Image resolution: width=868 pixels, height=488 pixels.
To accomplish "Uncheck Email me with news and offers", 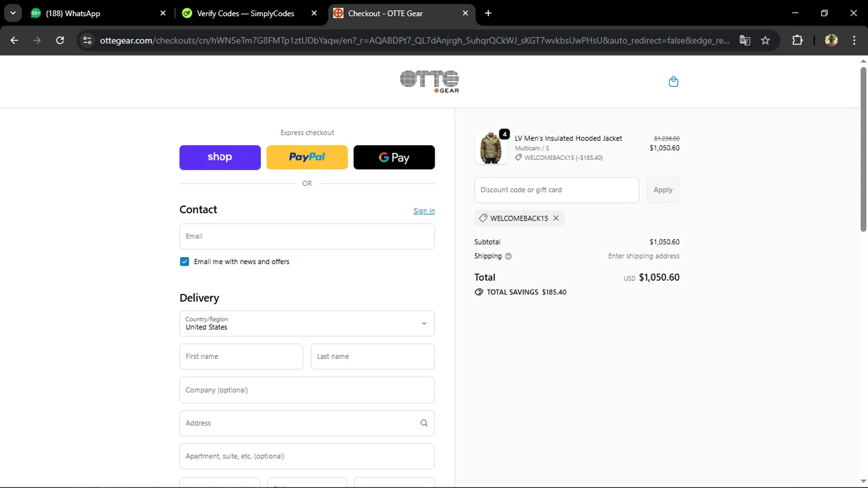I will (185, 262).
